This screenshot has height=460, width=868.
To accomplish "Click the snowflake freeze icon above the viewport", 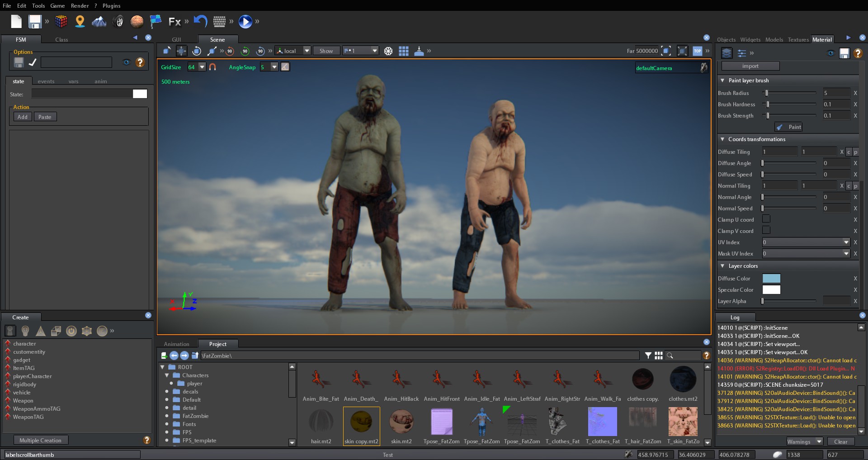I will point(388,51).
